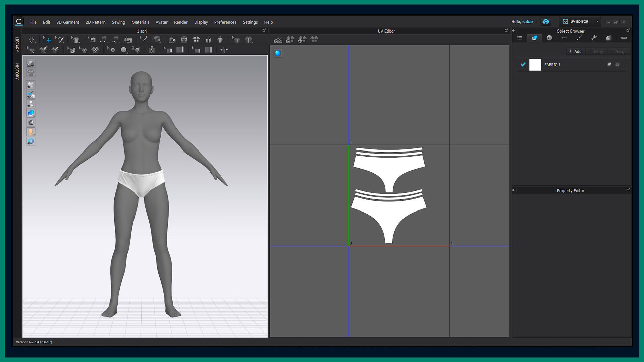Click the UV snapshot camera icon
Viewport: 644px width, 362px height.
[278, 40]
